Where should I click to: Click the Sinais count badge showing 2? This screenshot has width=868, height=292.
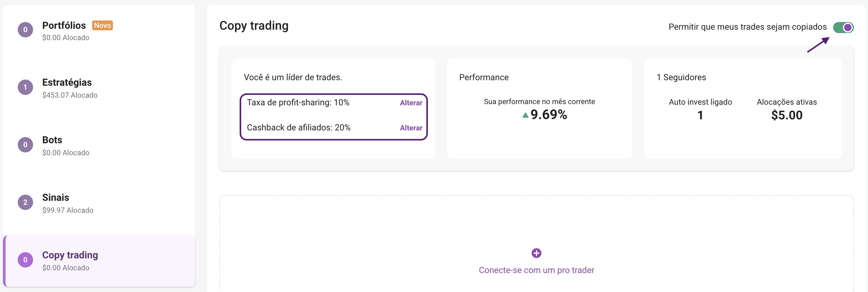pyautogui.click(x=25, y=202)
